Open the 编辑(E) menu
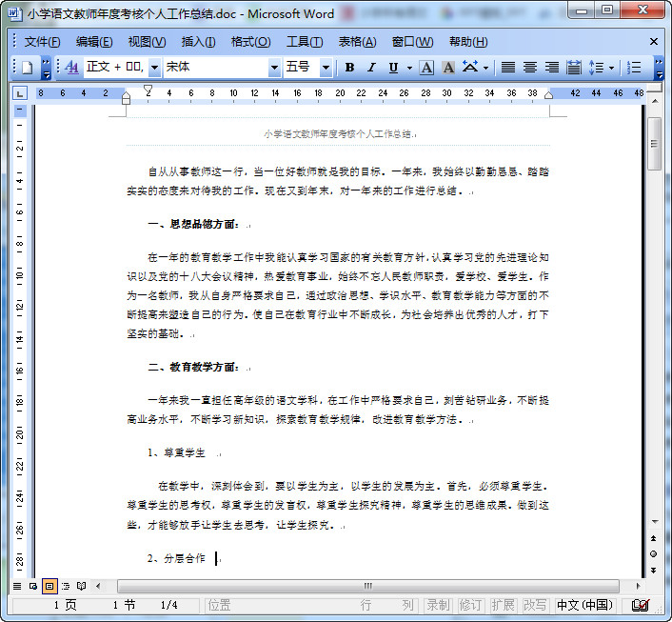This screenshot has width=672, height=622. point(94,42)
